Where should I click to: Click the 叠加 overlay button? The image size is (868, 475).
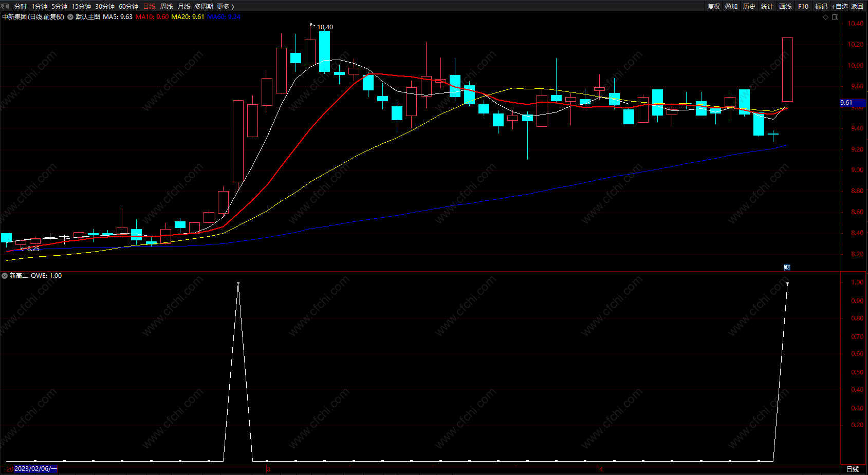(731, 7)
